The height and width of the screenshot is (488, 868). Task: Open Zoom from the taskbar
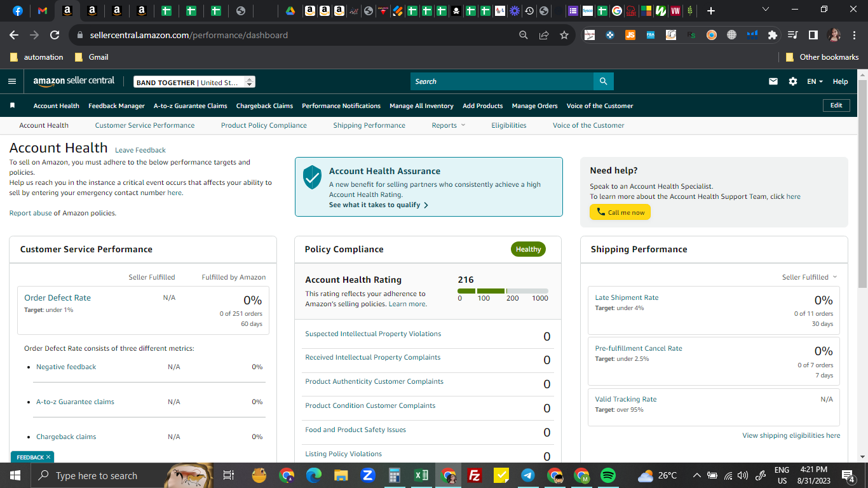click(368, 475)
